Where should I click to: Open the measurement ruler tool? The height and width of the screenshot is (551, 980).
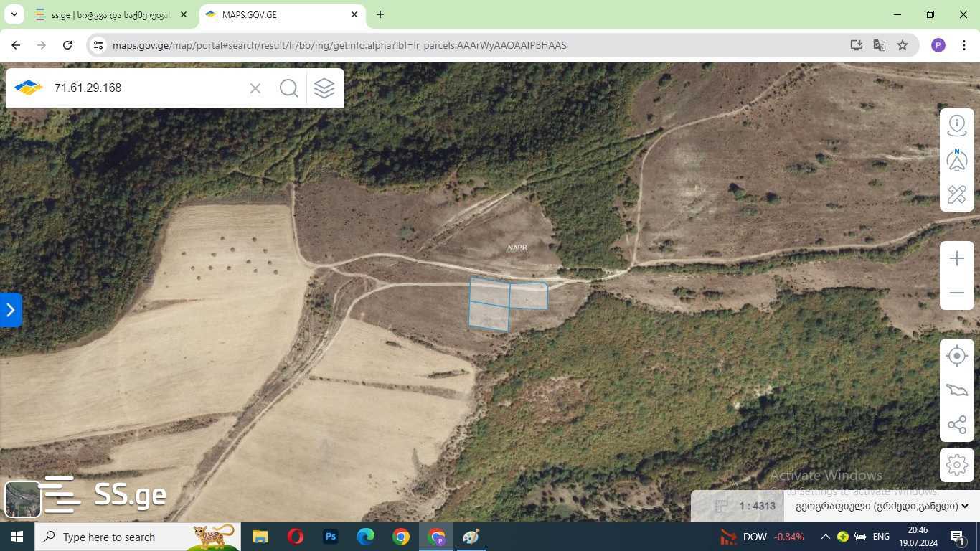pos(956,194)
